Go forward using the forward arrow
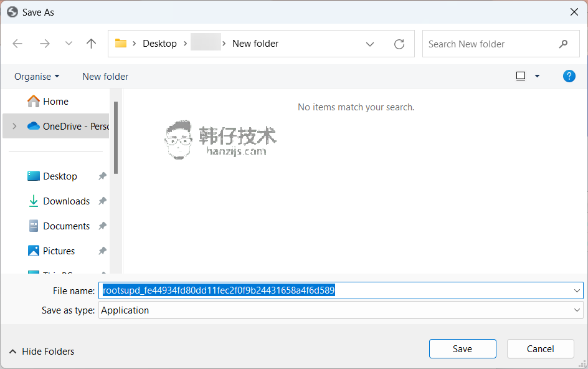The height and width of the screenshot is (369, 588). coord(45,44)
